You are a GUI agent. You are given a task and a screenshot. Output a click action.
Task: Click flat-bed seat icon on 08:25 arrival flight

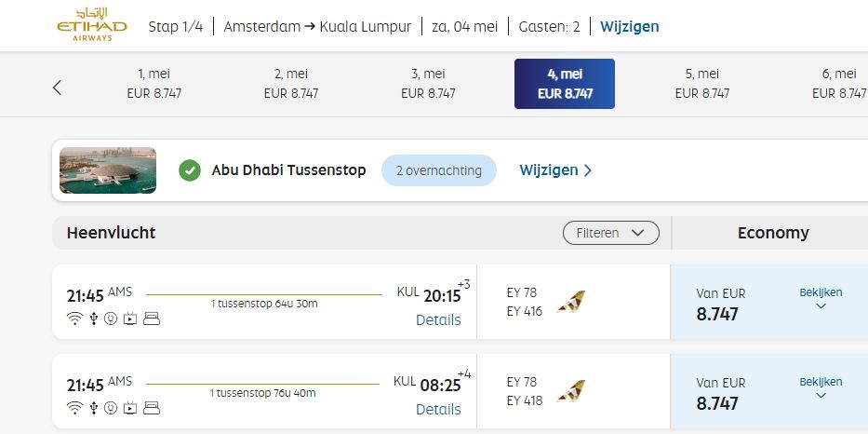[152, 408]
